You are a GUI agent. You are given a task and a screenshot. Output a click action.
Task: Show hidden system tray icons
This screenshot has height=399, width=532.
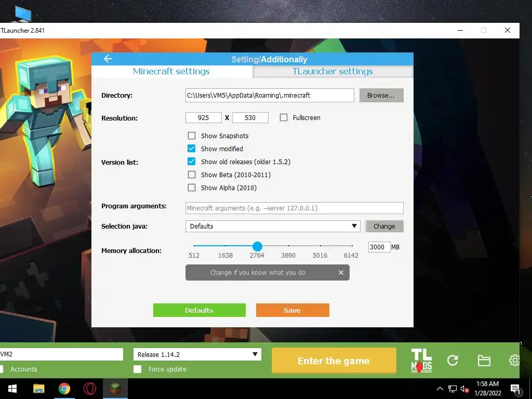(x=440, y=389)
